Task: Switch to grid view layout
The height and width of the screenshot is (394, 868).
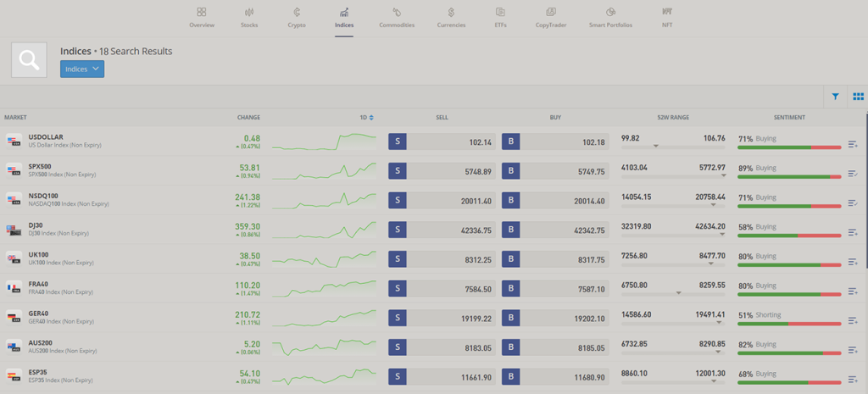Action: (x=858, y=97)
